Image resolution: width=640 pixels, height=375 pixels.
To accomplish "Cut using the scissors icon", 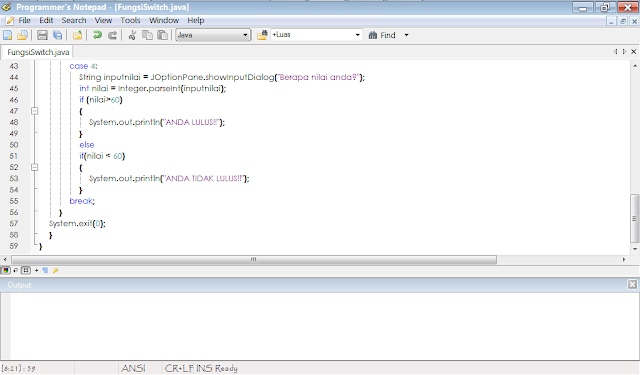I will pyautogui.click(x=132, y=36).
